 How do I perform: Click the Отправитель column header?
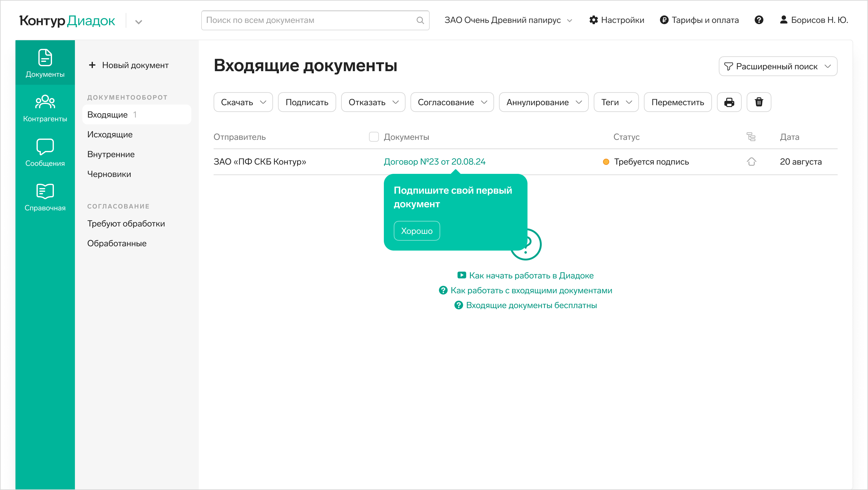click(240, 137)
